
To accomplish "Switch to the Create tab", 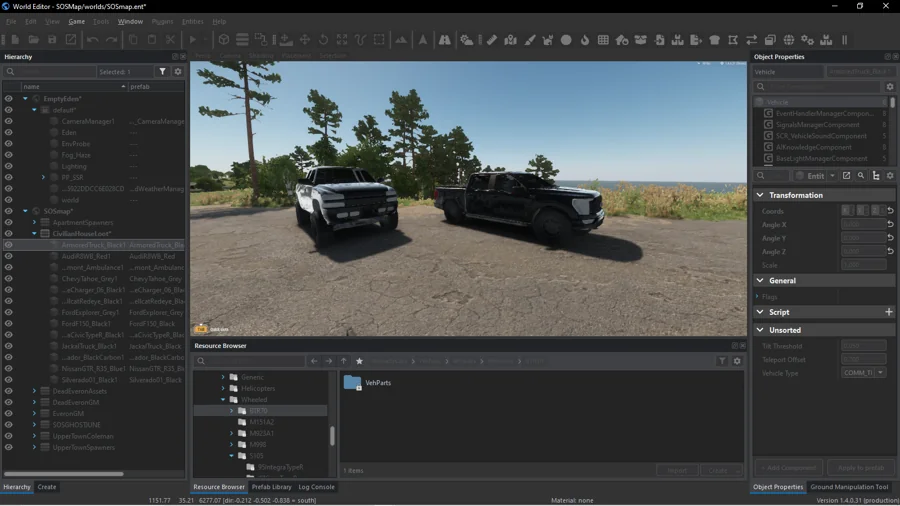I will point(46,486).
